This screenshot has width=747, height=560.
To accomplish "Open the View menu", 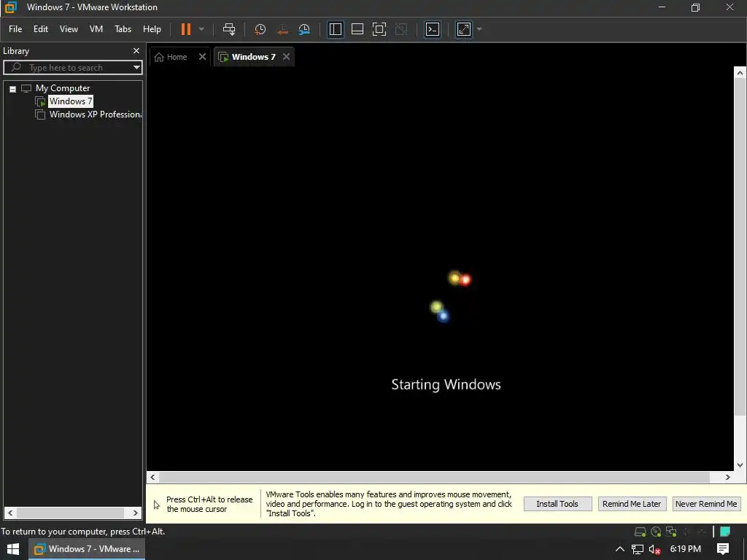I will point(69,29).
